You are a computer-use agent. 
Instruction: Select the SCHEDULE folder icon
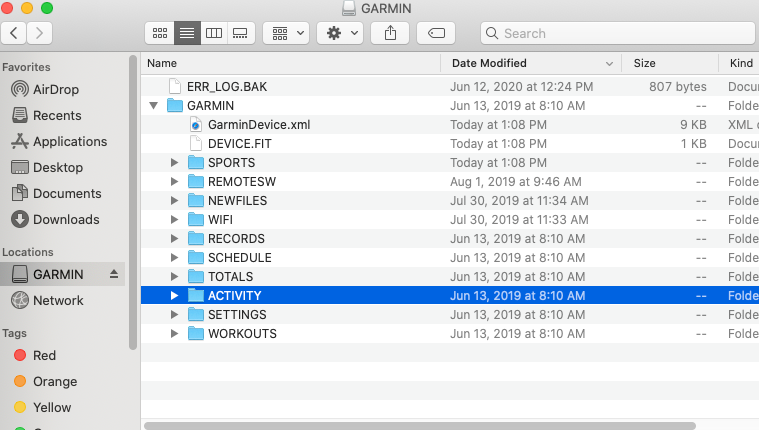196,258
